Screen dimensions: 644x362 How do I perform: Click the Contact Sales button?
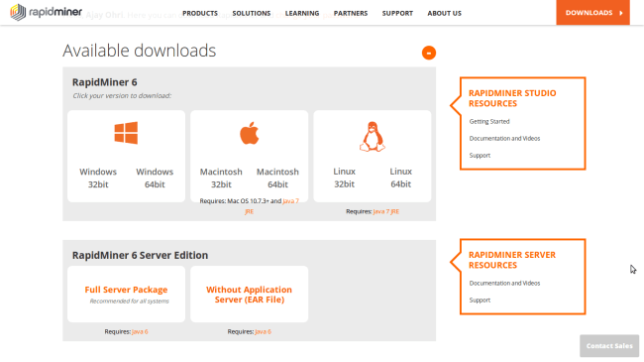609,345
